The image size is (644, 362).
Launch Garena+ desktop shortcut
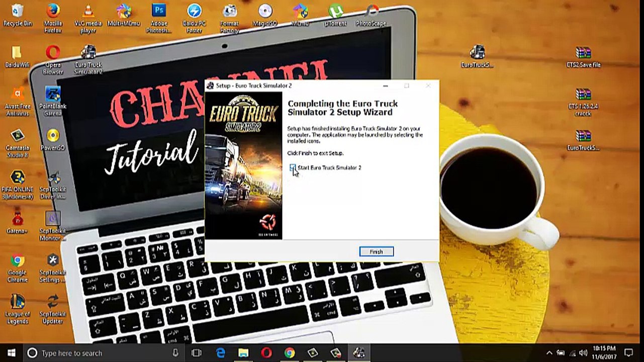tap(18, 223)
